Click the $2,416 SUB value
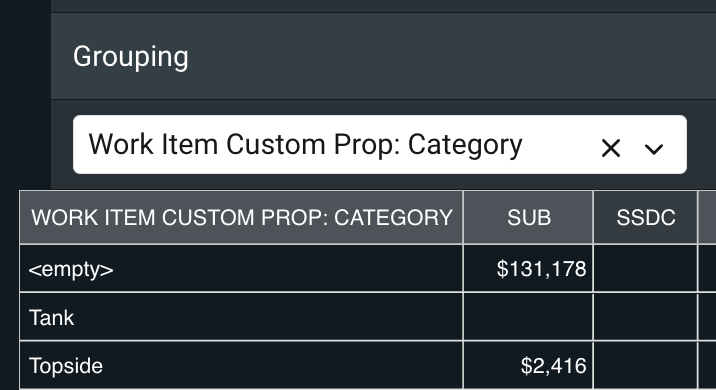 point(553,366)
